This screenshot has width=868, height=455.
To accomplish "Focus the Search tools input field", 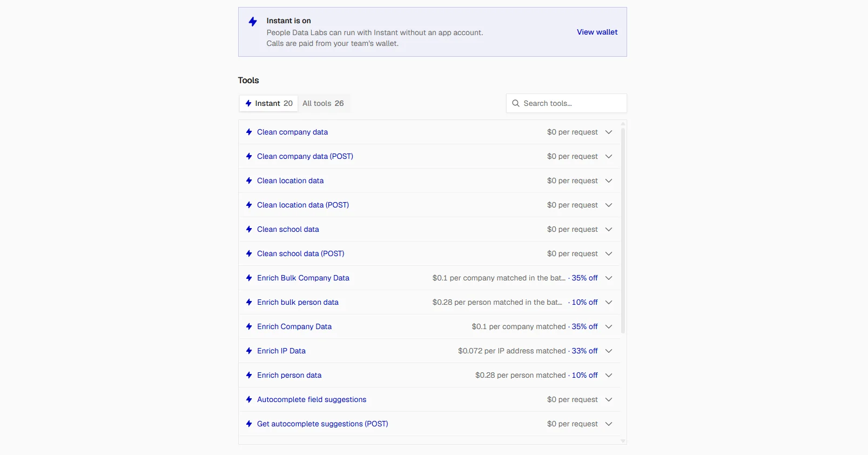I will click(x=566, y=103).
